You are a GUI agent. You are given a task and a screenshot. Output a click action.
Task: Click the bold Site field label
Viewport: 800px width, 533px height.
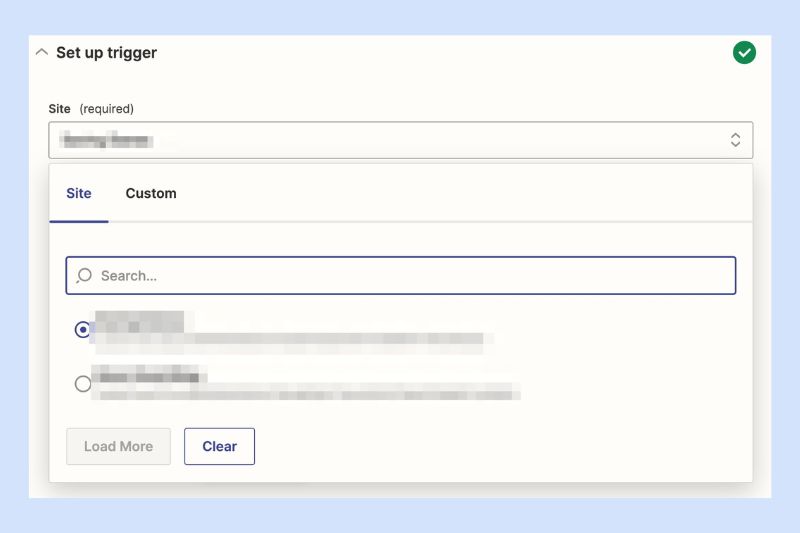pos(59,109)
